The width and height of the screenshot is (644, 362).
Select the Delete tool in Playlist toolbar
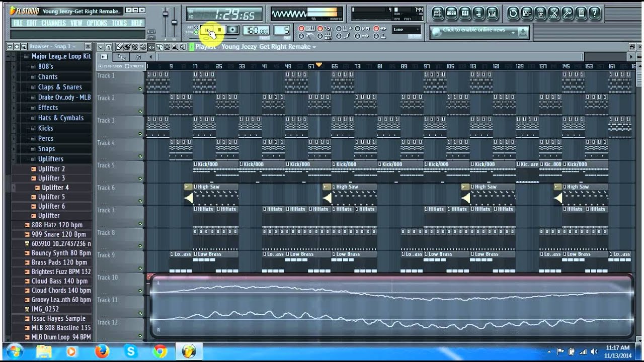[x=135, y=47]
